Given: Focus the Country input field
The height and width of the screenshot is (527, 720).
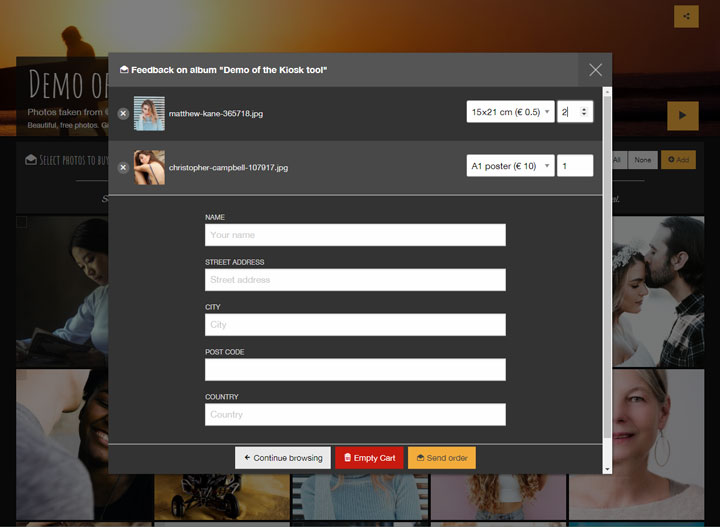Looking at the screenshot, I should tap(355, 415).
